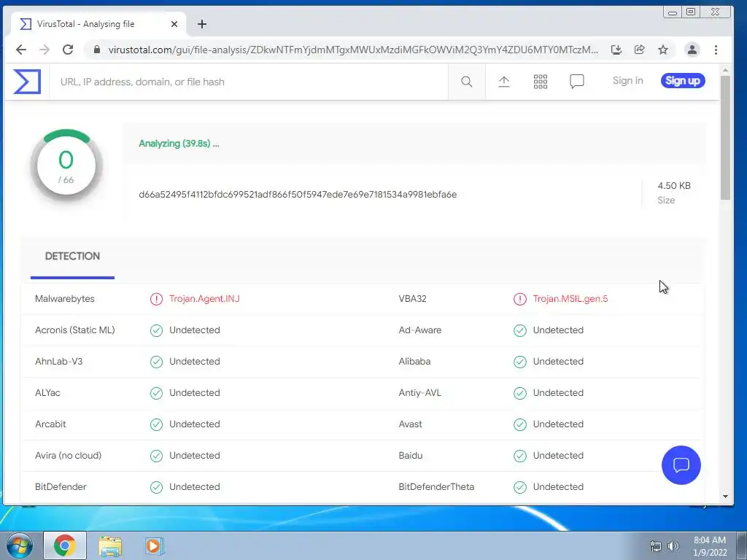This screenshot has height=560, width=747.
Task: Click the Malwarebytes engine name
Action: [x=65, y=298]
